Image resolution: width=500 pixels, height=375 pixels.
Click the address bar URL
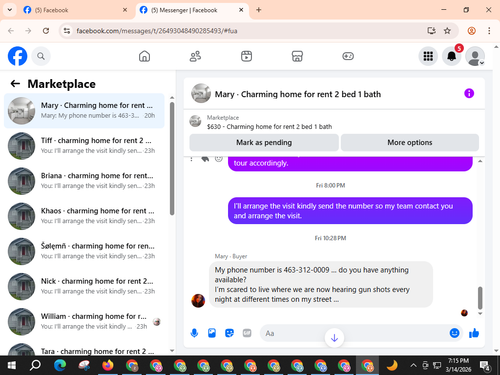pos(157,31)
